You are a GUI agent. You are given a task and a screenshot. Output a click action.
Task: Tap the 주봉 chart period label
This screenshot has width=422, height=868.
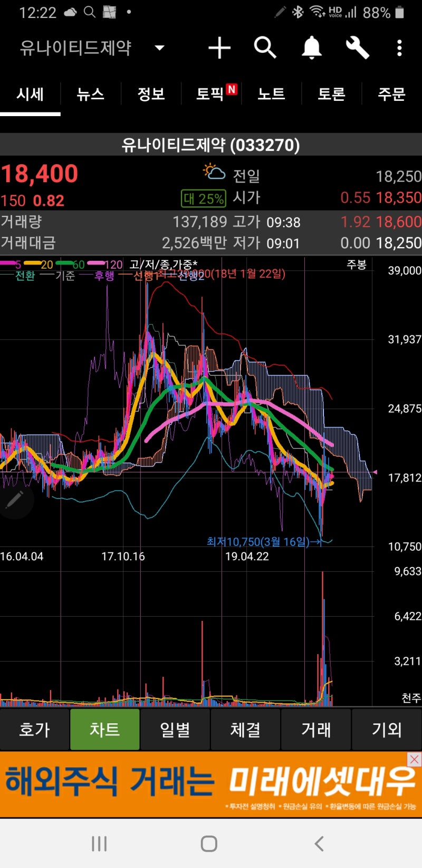pos(356,265)
